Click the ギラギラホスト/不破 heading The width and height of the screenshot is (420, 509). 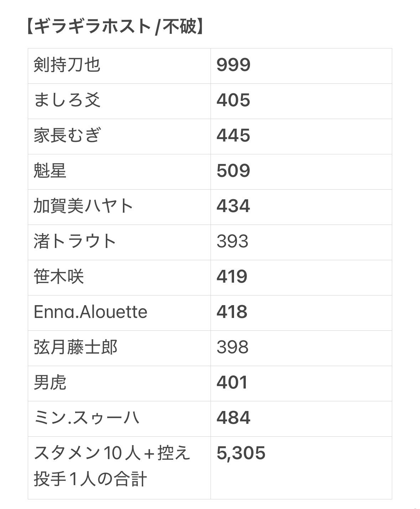point(115,27)
